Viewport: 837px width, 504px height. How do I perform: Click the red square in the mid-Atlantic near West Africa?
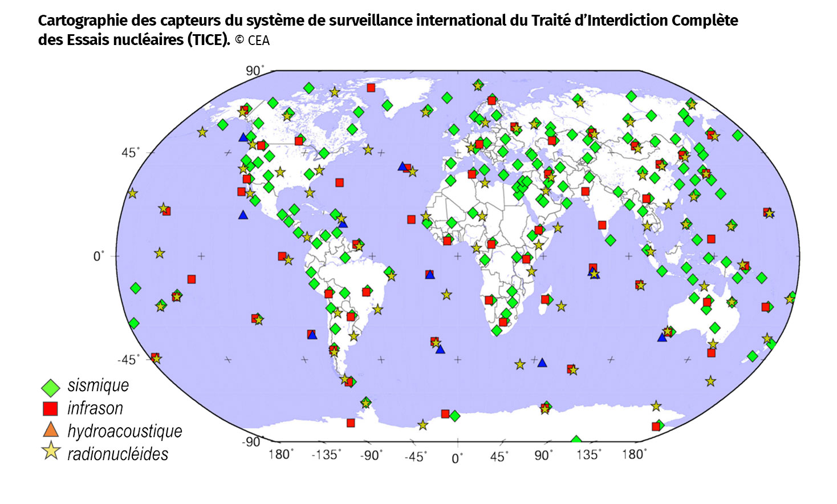click(x=411, y=220)
